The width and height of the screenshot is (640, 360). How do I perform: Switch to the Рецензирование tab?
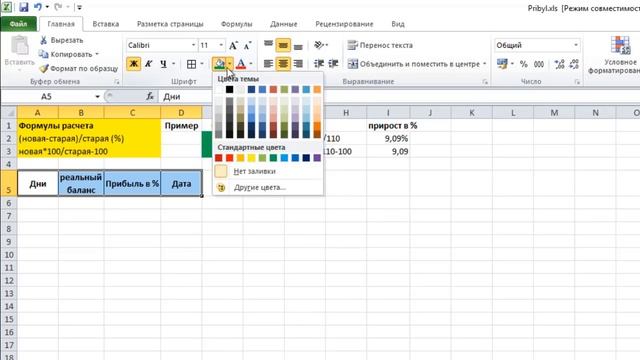tap(344, 24)
